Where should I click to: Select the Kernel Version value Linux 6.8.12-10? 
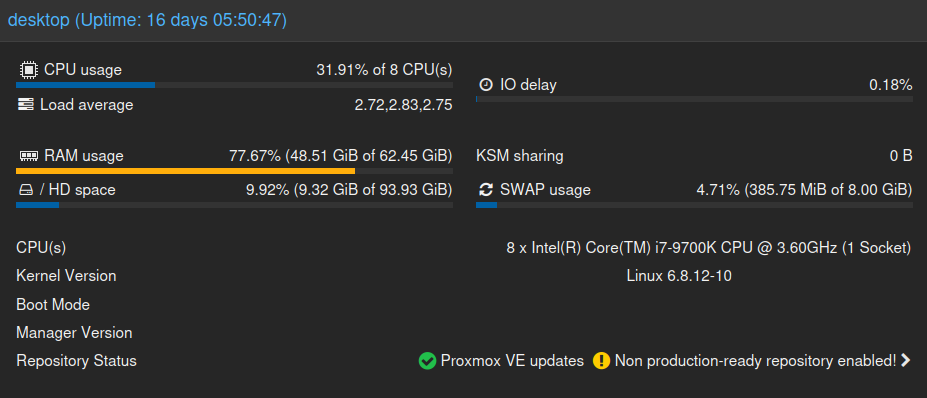click(x=679, y=276)
